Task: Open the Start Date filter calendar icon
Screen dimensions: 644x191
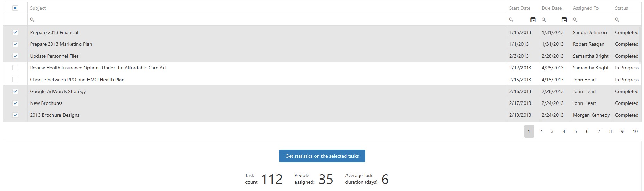Action: [x=533, y=20]
